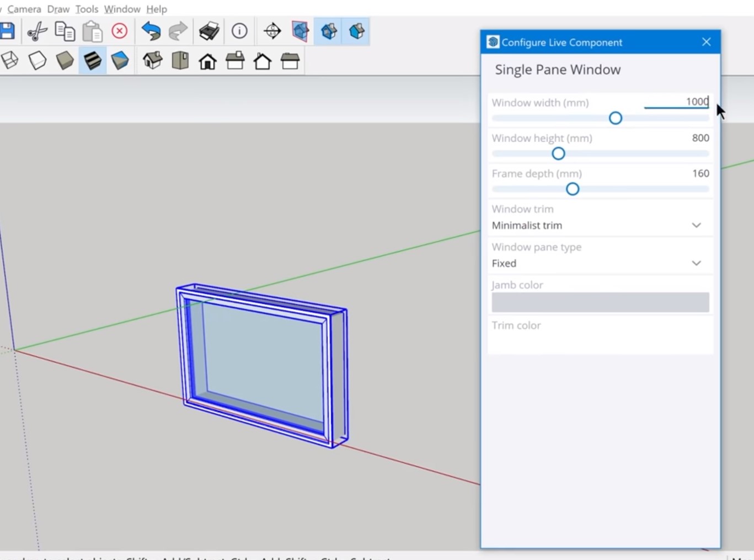Undo the last action
The width and height of the screenshot is (754, 560).
tap(151, 31)
